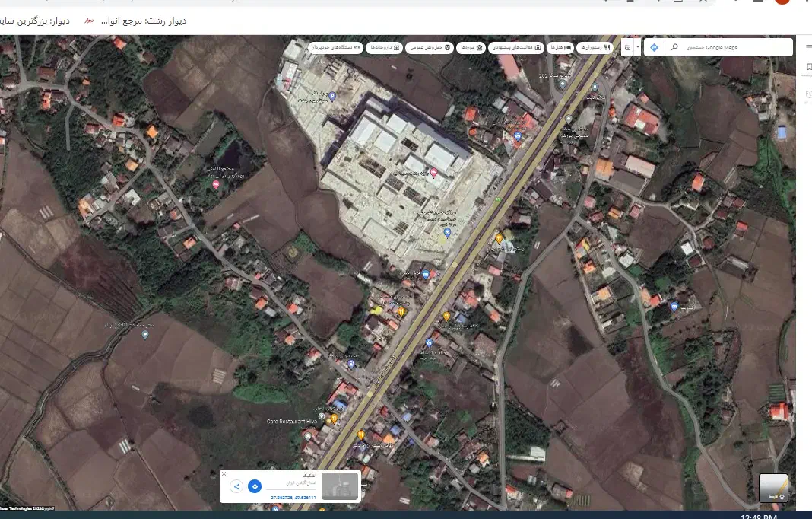Image resolution: width=812 pixels, height=519 pixels.
Task: Toggle map layers thumbnail at bottom right
Action: pyautogui.click(x=773, y=488)
